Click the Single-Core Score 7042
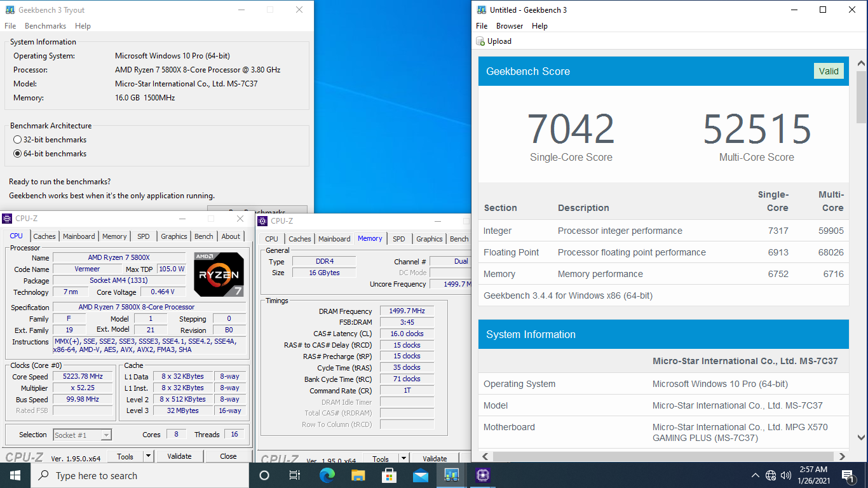The image size is (868, 488). click(571, 130)
